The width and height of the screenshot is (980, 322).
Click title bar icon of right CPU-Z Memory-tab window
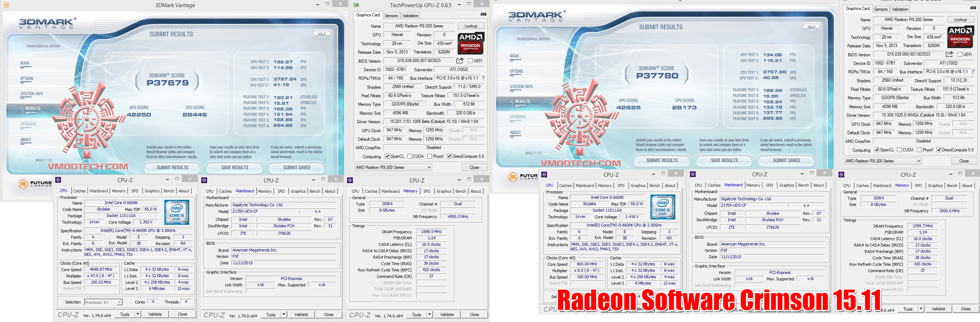click(x=841, y=175)
